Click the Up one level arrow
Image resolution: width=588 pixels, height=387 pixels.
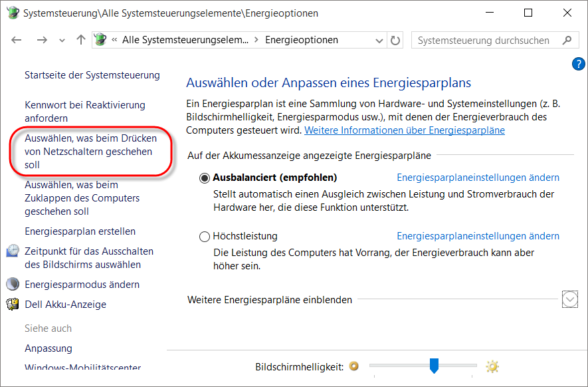[x=81, y=40]
